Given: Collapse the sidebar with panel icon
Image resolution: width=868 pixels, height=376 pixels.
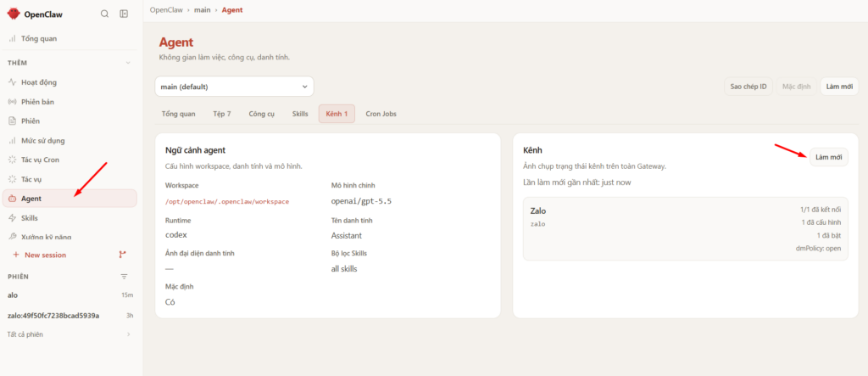Looking at the screenshot, I should pyautogui.click(x=124, y=14).
